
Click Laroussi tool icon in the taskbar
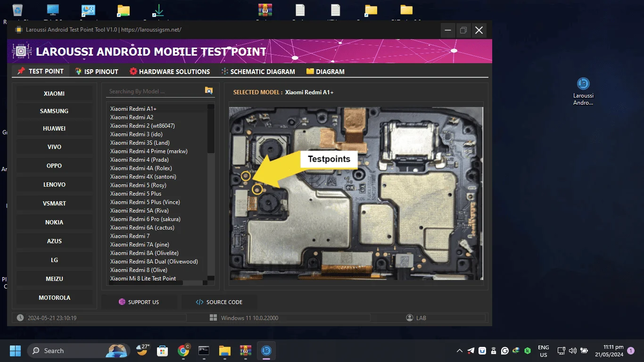(266, 351)
